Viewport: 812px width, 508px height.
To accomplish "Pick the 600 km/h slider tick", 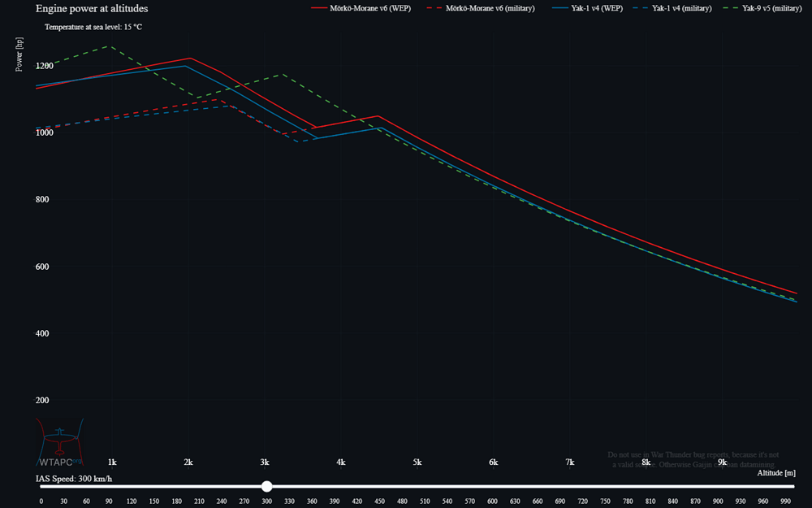I will click(x=492, y=501).
